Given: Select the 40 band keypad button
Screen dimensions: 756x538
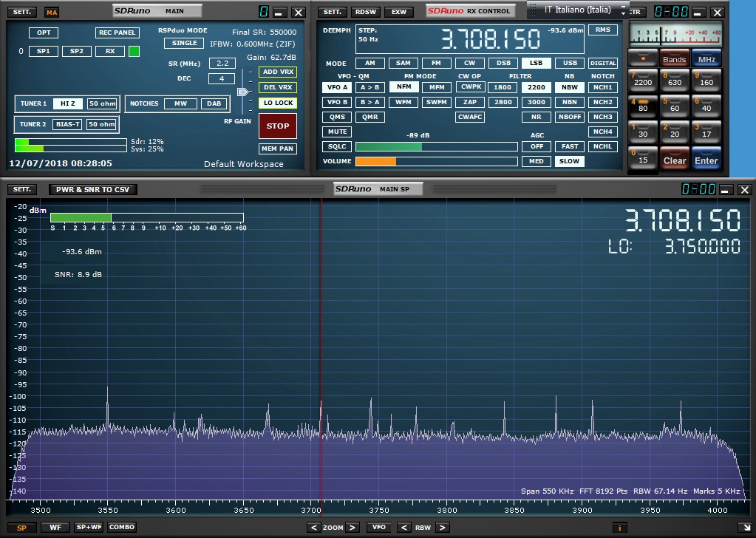Looking at the screenshot, I should 706,106.
